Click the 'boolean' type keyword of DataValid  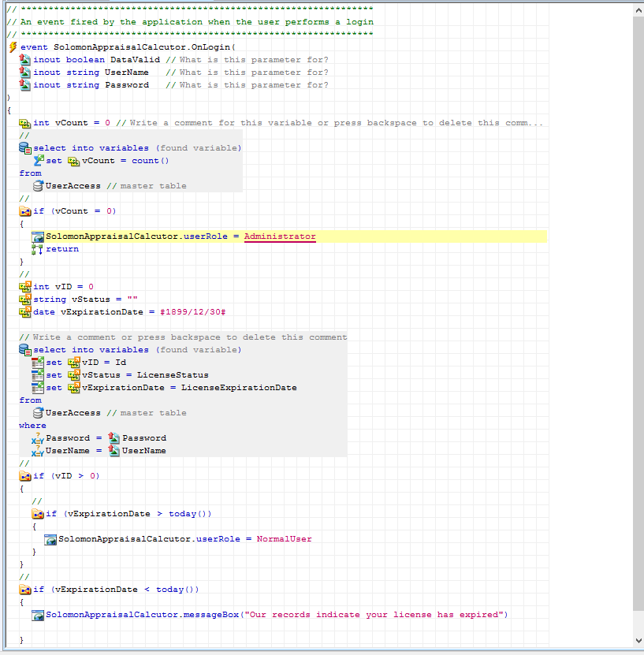tap(85, 60)
